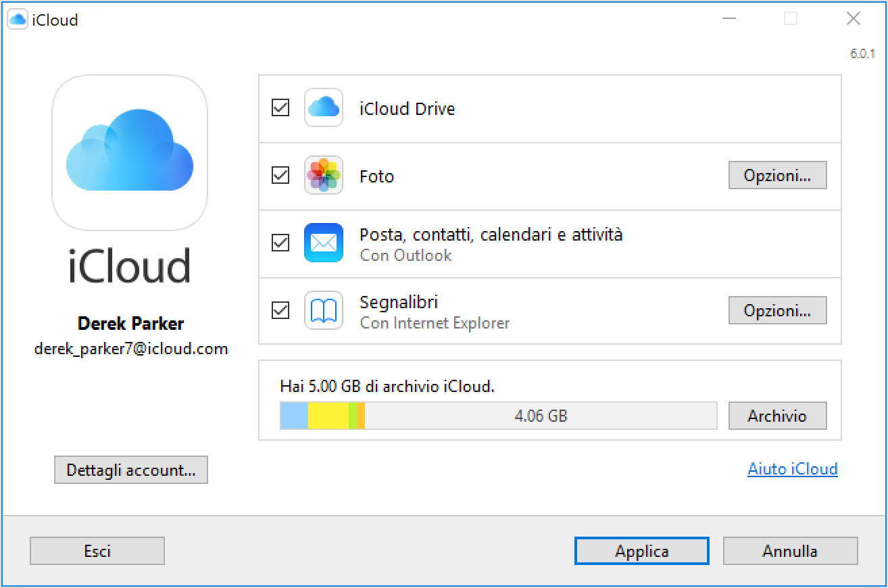This screenshot has height=588, width=888.
Task: Confirm changes with Applica
Action: (x=642, y=551)
